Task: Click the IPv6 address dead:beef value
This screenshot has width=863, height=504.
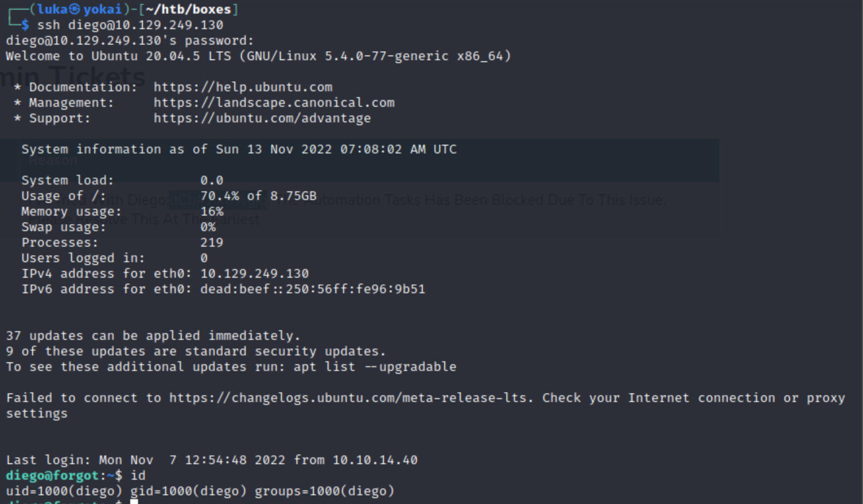Action: point(312,289)
